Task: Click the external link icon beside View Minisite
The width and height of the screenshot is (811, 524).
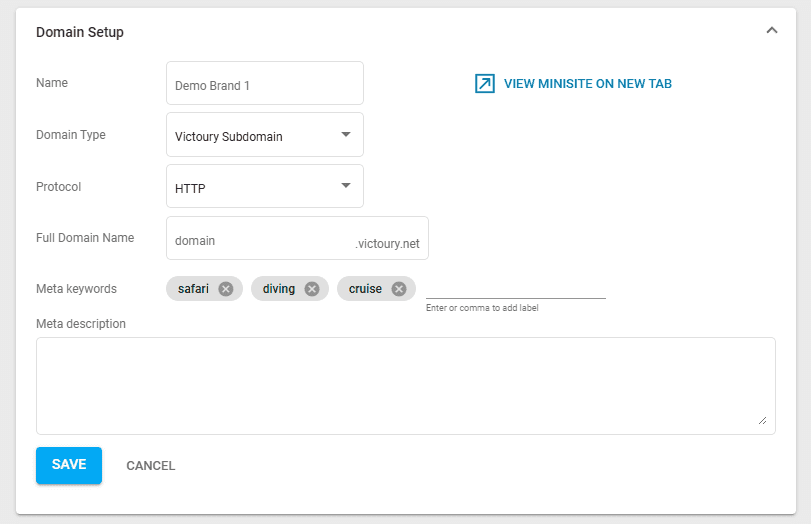Action: click(x=485, y=84)
